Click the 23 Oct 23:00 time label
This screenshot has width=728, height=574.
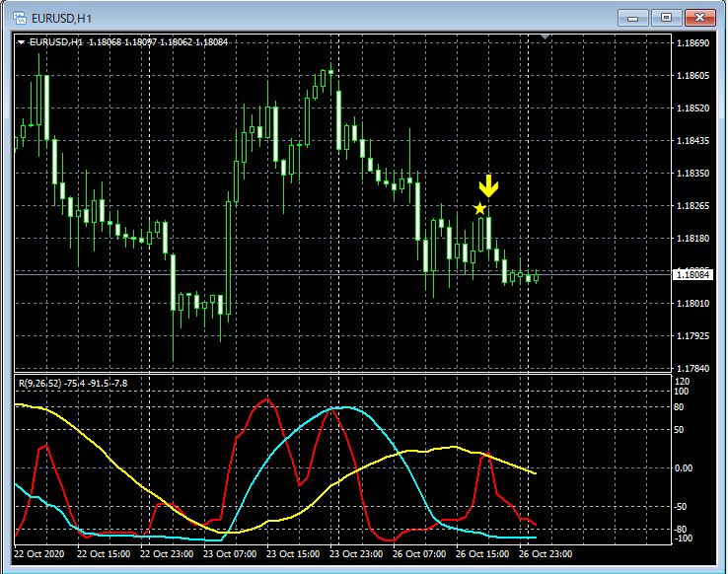click(356, 554)
